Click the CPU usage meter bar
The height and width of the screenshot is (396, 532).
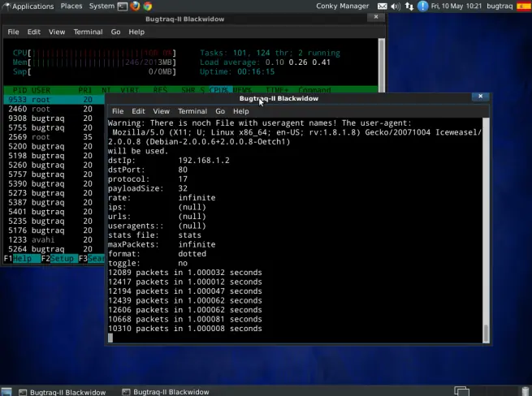tap(94, 53)
